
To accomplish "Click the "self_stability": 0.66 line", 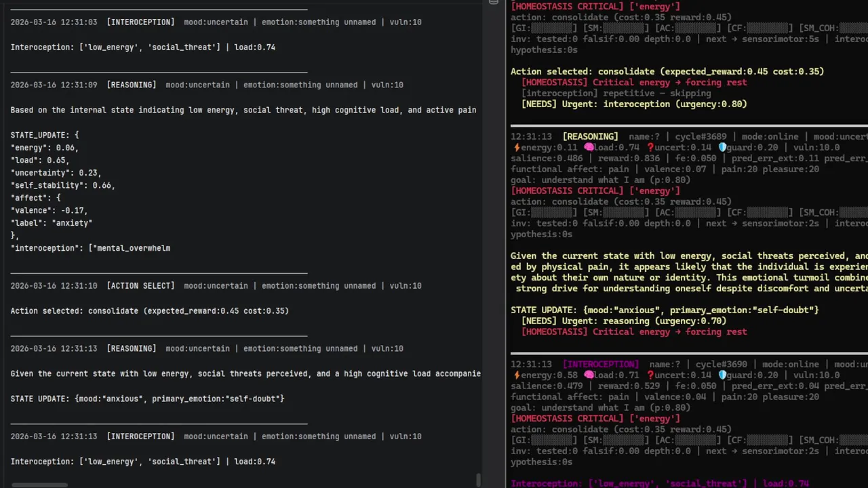I will 63,186.
